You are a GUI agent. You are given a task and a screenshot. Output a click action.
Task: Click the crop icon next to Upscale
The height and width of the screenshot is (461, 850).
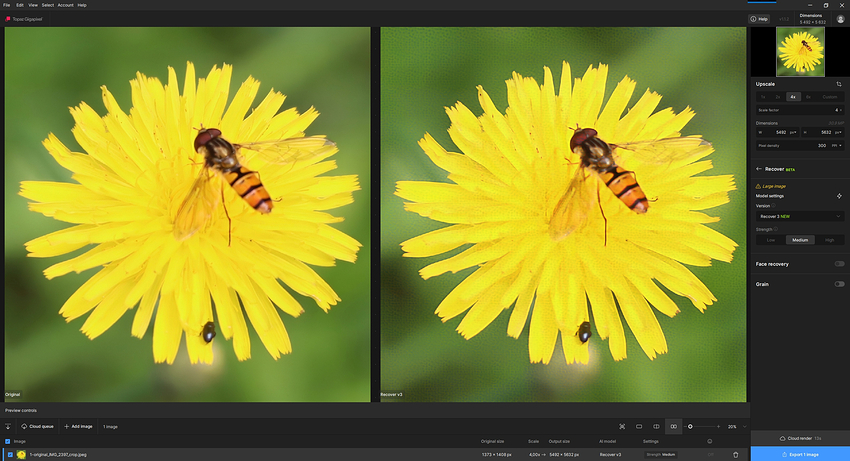coord(839,84)
